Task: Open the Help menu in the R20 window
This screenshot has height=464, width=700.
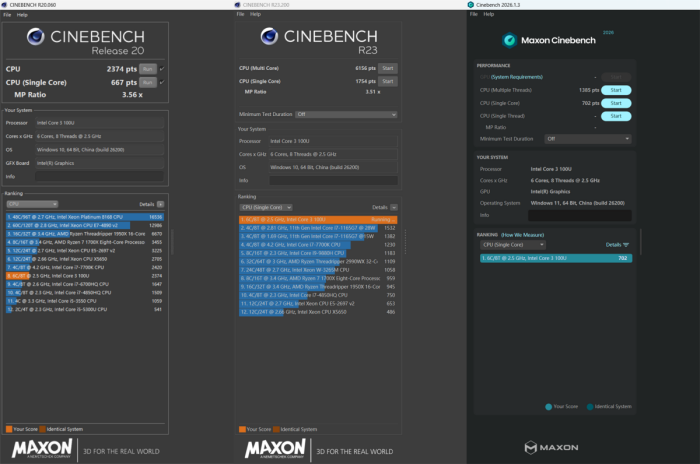Action: [22, 15]
